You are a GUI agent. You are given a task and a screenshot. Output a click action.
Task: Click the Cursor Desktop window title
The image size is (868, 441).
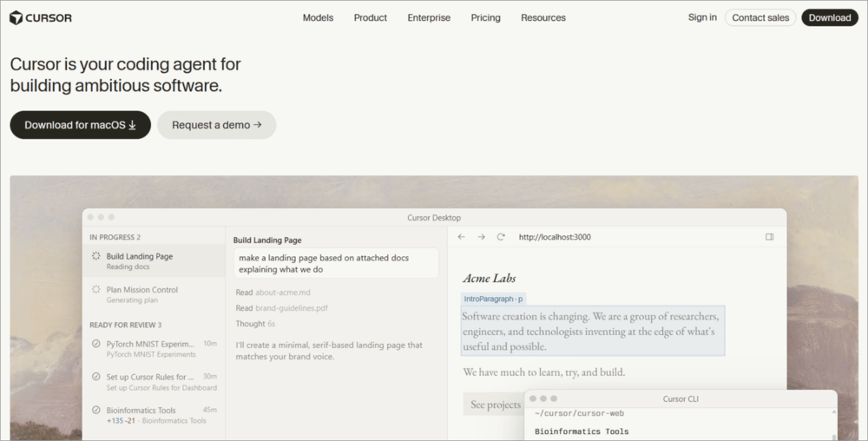pyautogui.click(x=434, y=217)
